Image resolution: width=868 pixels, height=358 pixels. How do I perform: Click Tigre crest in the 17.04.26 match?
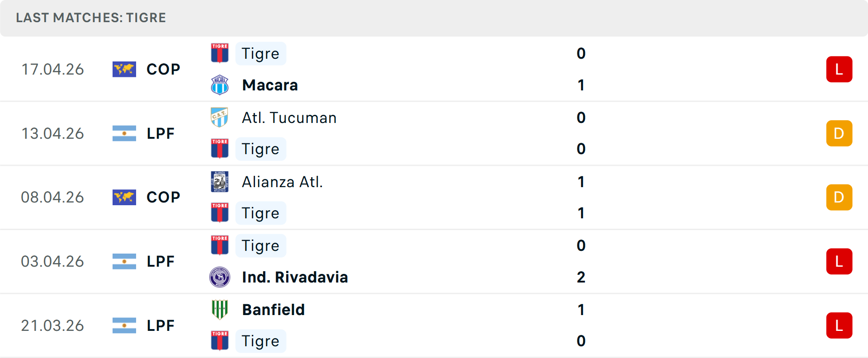pos(220,53)
